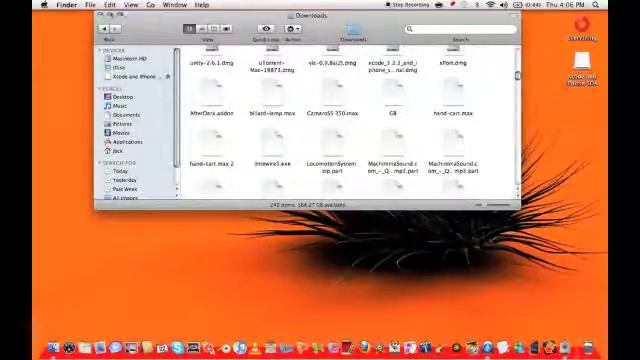Open the Trash in the Dock
This screenshot has height=360, width=640.
(588, 347)
